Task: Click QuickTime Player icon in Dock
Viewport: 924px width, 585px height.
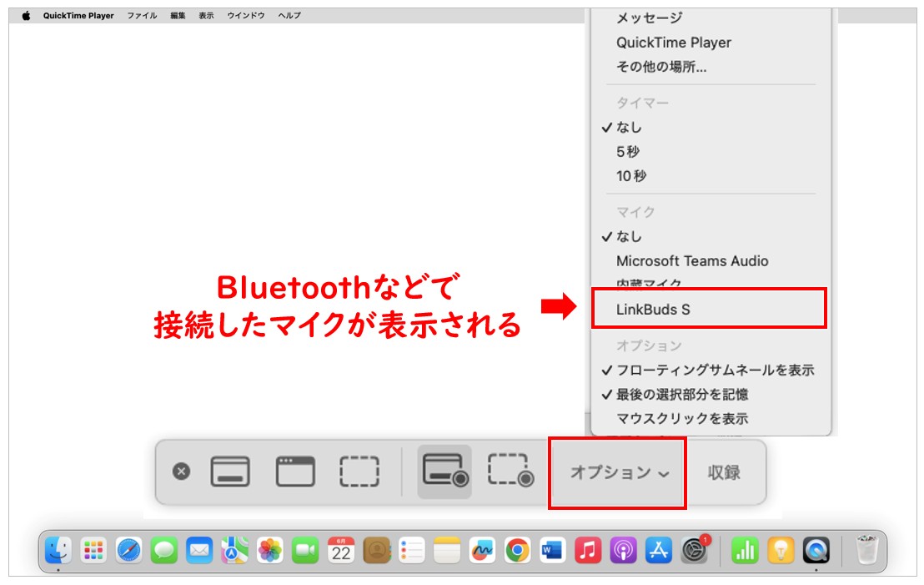Action: (816, 551)
